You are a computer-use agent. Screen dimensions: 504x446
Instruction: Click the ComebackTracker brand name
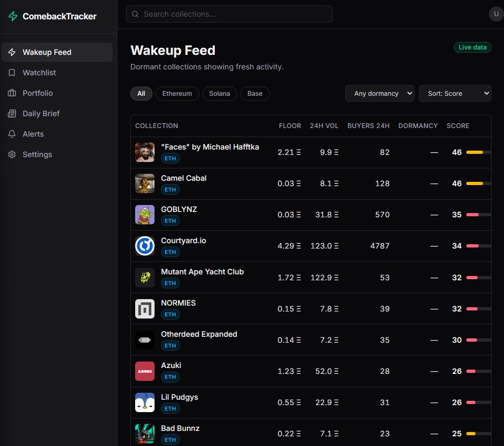point(59,16)
